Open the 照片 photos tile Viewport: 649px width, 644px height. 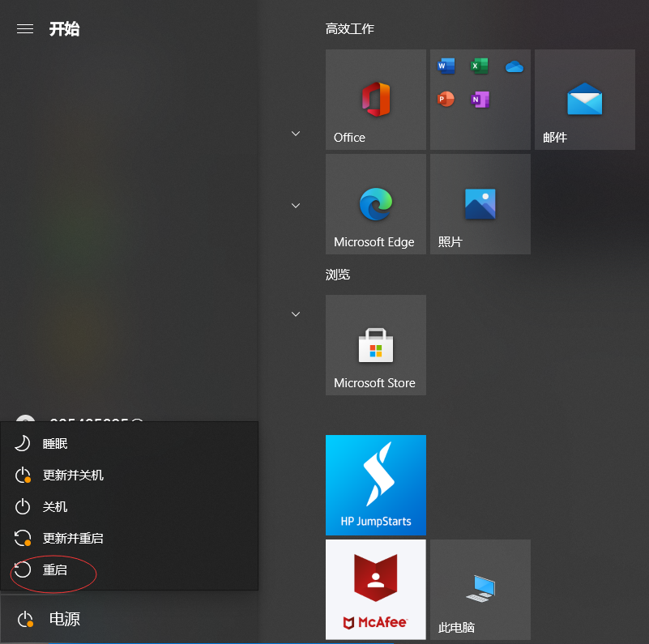tap(480, 204)
